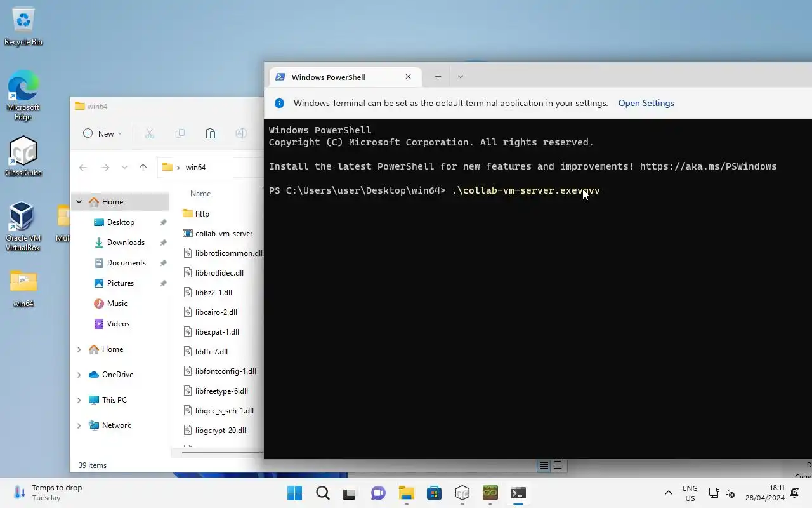Open the Terminal icon on taskbar

coord(518,493)
